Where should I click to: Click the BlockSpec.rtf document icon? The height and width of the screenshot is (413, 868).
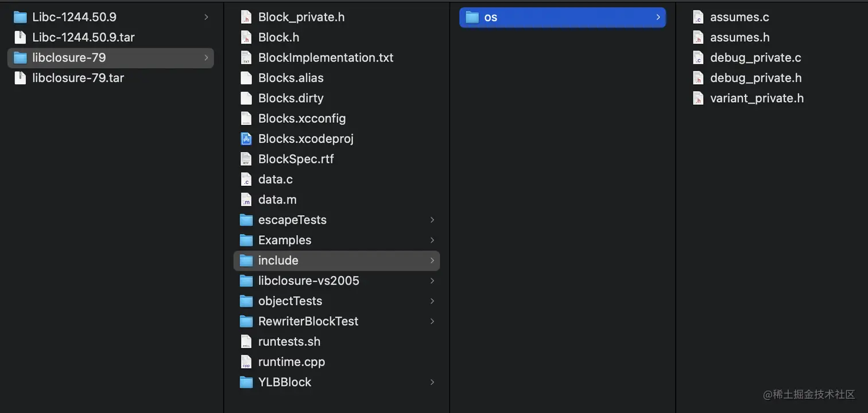click(246, 159)
